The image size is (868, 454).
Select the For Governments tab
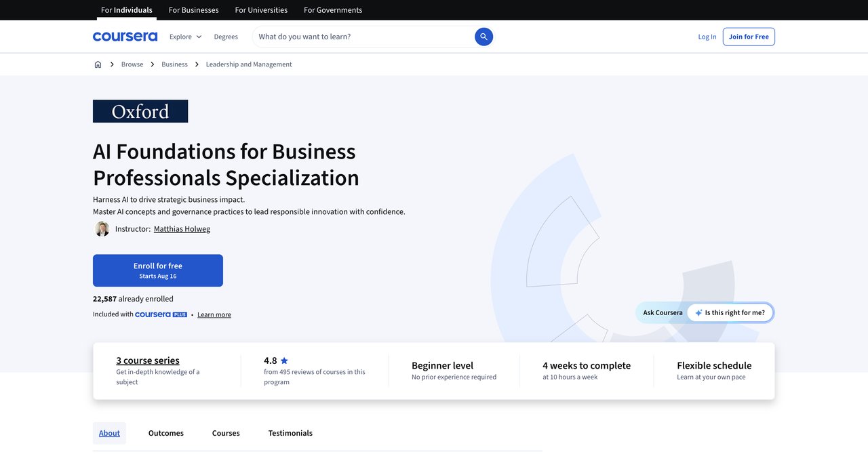[333, 10]
